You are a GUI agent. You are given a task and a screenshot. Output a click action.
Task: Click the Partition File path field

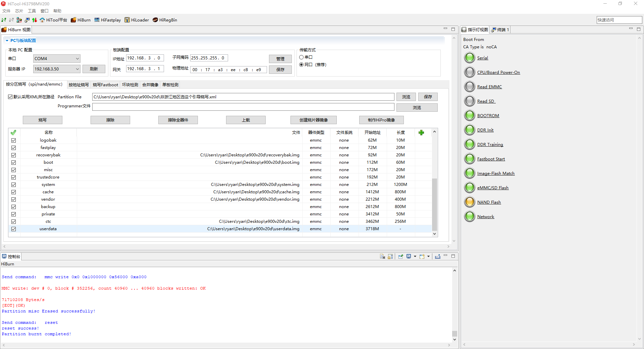[x=243, y=97]
